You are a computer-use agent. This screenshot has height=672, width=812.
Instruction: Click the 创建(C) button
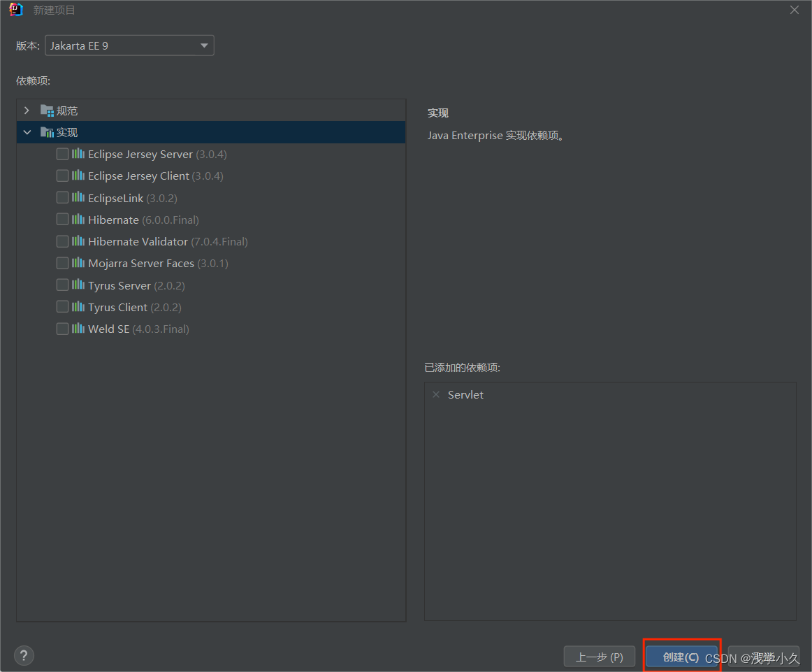[x=681, y=657]
